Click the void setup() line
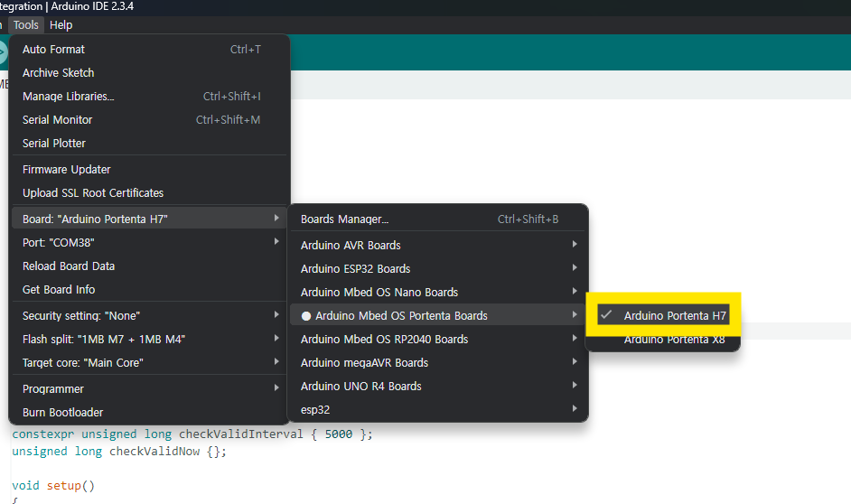This screenshot has height=504, width=851. point(53,486)
